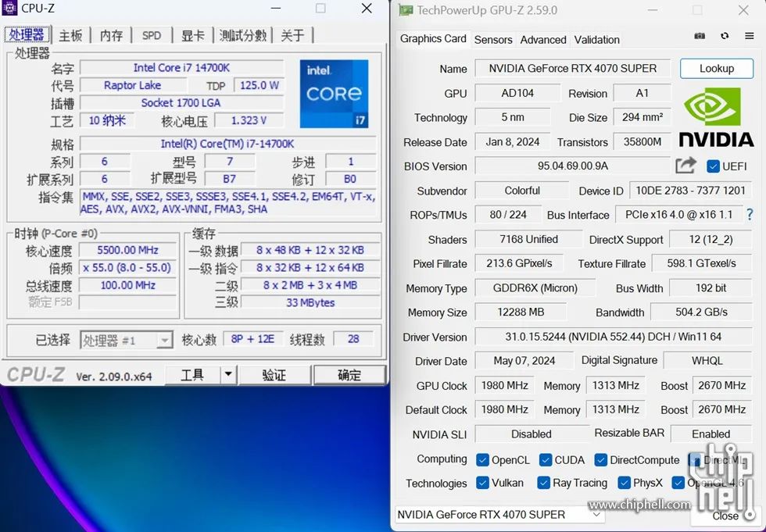The image size is (766, 532).
Task: Click the BIOS Version field 95.04.69.00.9A
Action: (572, 166)
